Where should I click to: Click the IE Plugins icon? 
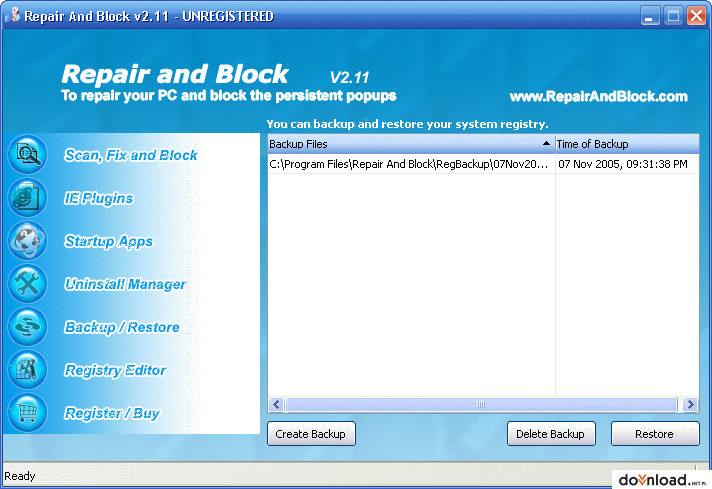coord(28,198)
